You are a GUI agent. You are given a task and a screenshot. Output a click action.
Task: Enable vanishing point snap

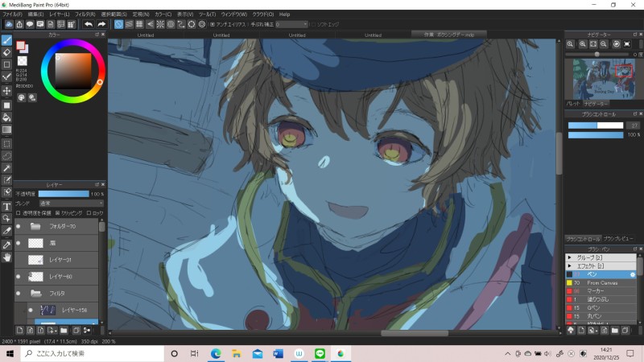pyautogui.click(x=150, y=24)
